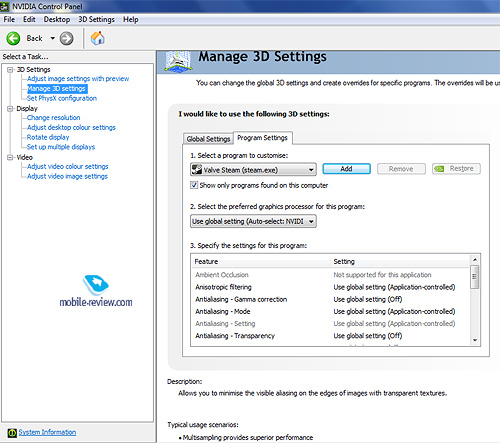
Task: Open Adjust desktop colour settings
Action: coord(71,127)
